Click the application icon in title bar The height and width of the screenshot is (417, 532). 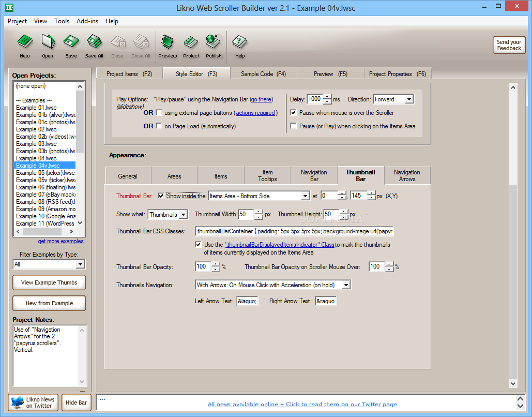[x=9, y=7]
